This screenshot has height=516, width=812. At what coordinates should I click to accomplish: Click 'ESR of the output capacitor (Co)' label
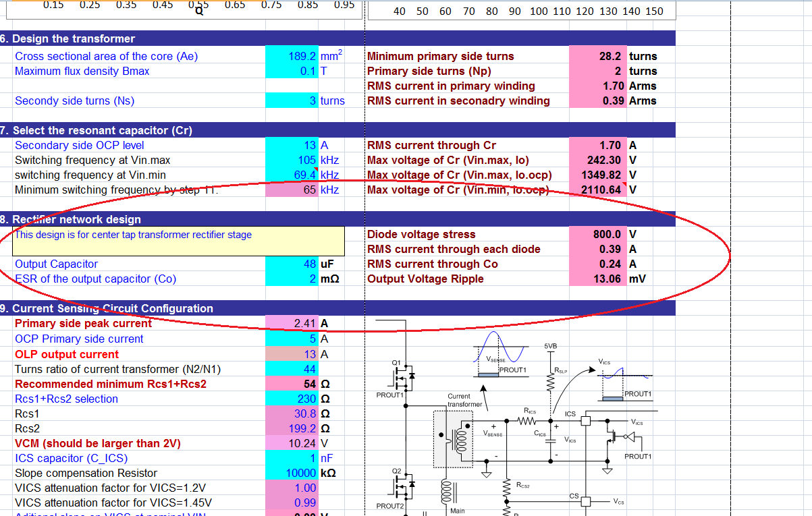tap(95, 279)
